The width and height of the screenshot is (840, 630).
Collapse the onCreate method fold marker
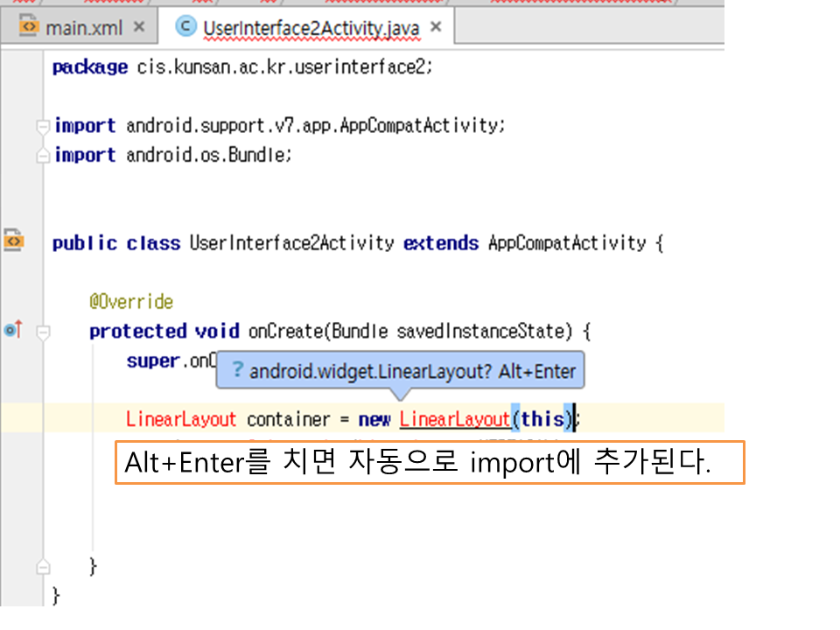pos(43,332)
